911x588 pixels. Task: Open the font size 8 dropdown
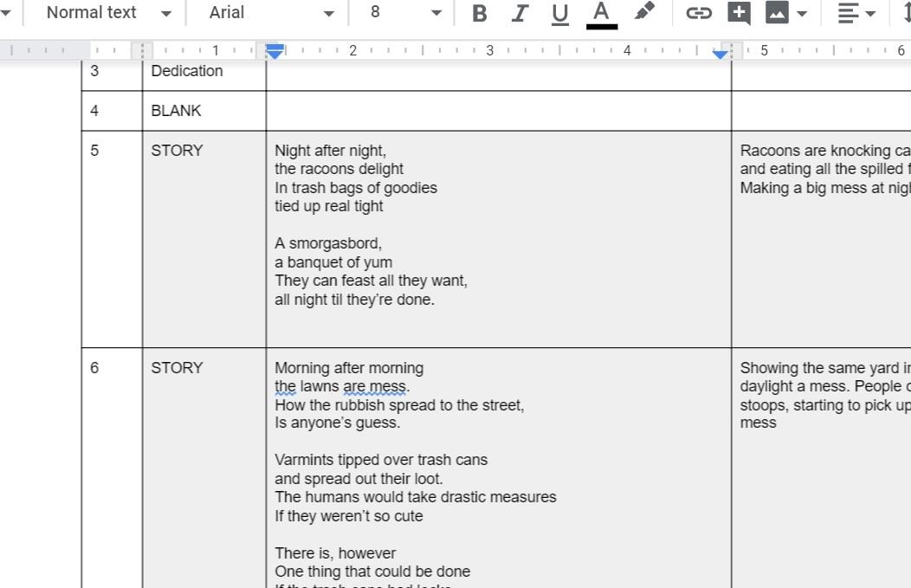tap(405, 13)
